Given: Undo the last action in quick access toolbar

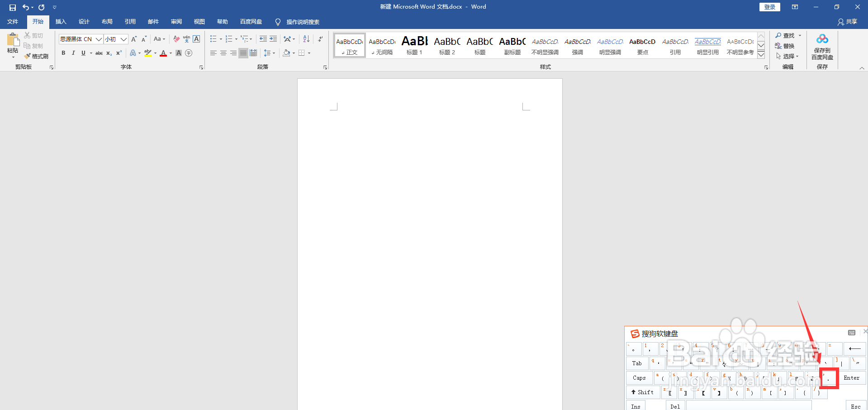Looking at the screenshot, I should [26, 7].
